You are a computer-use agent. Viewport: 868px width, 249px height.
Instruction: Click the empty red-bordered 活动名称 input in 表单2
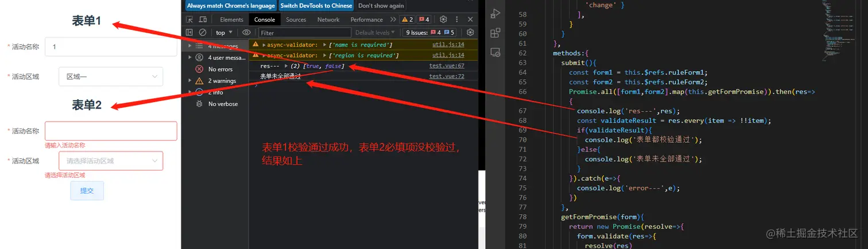pyautogui.click(x=111, y=131)
